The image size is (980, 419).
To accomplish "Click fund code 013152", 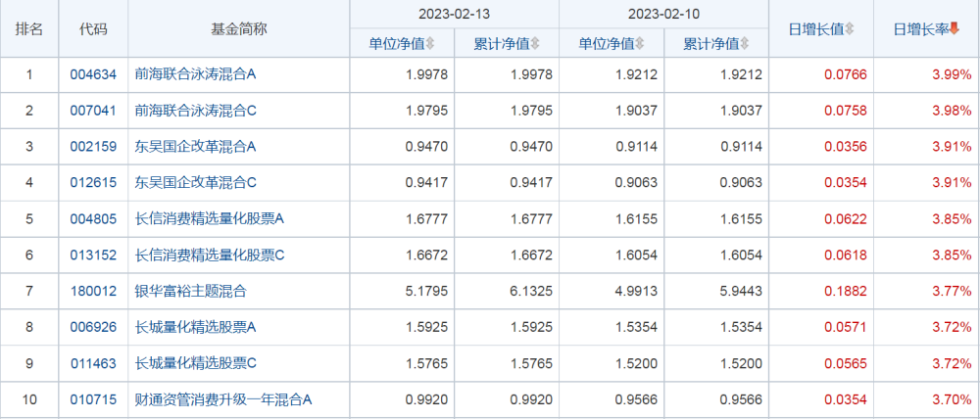I will pyautogui.click(x=93, y=256).
